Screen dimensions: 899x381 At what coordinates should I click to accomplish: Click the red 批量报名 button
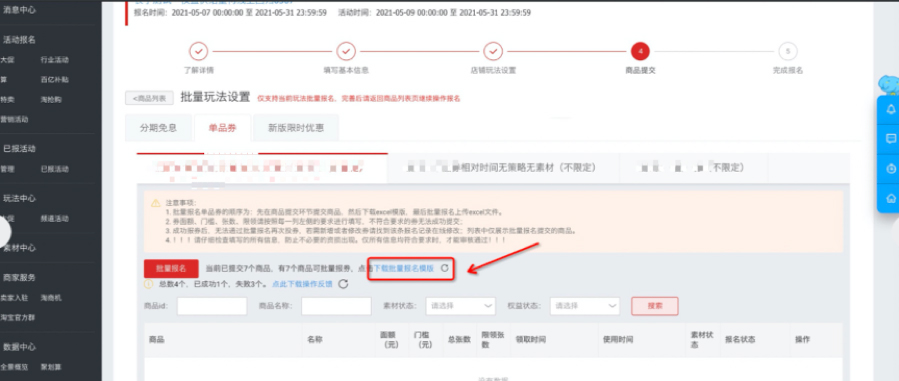(171, 268)
